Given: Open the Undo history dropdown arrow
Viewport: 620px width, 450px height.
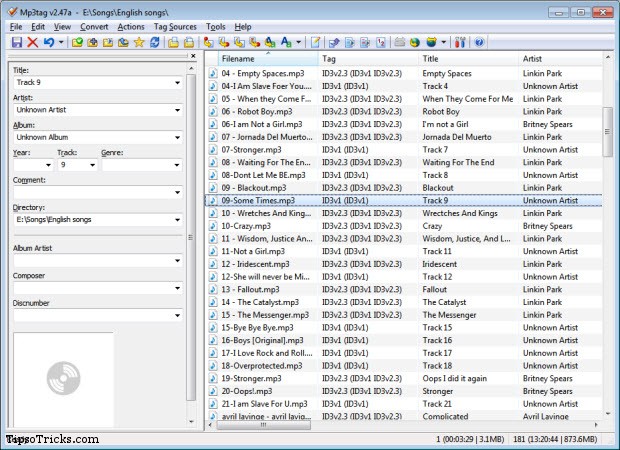Looking at the screenshot, I should click(61, 42).
